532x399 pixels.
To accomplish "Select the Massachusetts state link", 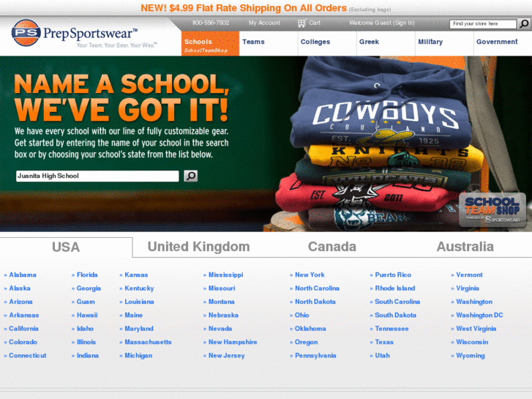I will pyautogui.click(x=148, y=342).
